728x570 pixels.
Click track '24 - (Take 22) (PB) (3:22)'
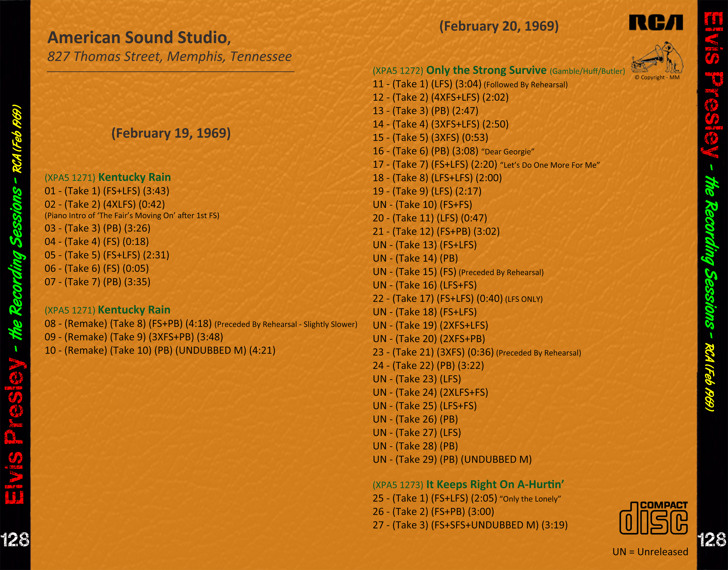coord(429,365)
